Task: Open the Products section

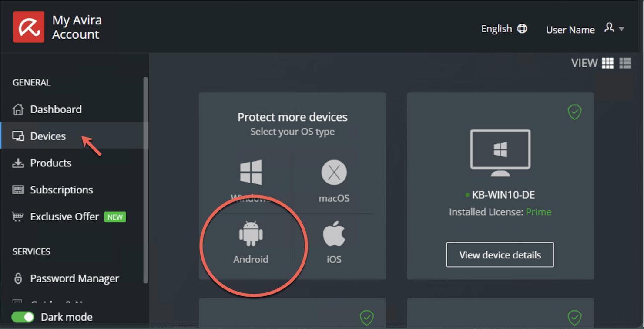Action: tap(50, 163)
